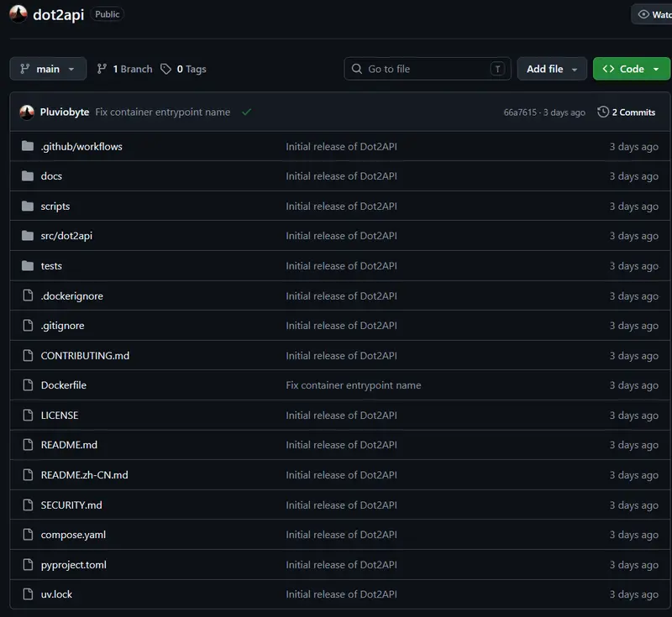Open the uv.lock file
Viewport: 672px width, 617px height.
click(x=56, y=594)
